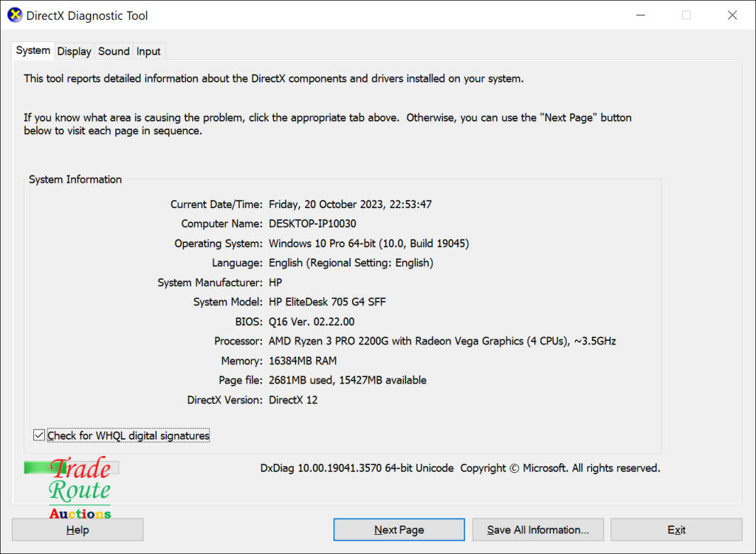Screen dimensions: 756x554
Task: Close the DirectX Diagnostic Tool window
Action: tap(732, 15)
